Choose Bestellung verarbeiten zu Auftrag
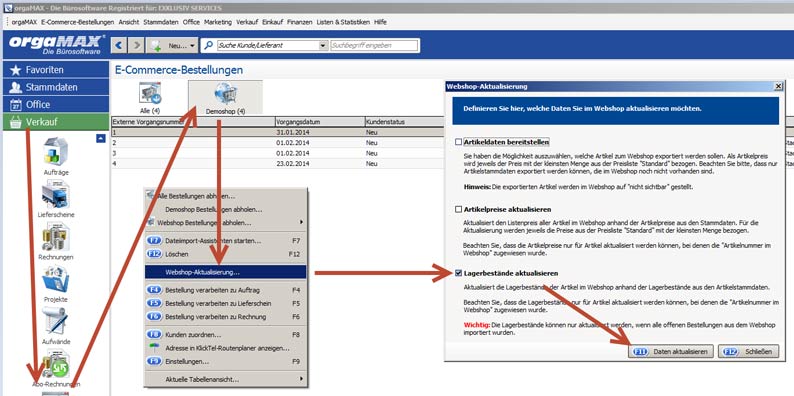Screen dimensions: 794x396 226,290
